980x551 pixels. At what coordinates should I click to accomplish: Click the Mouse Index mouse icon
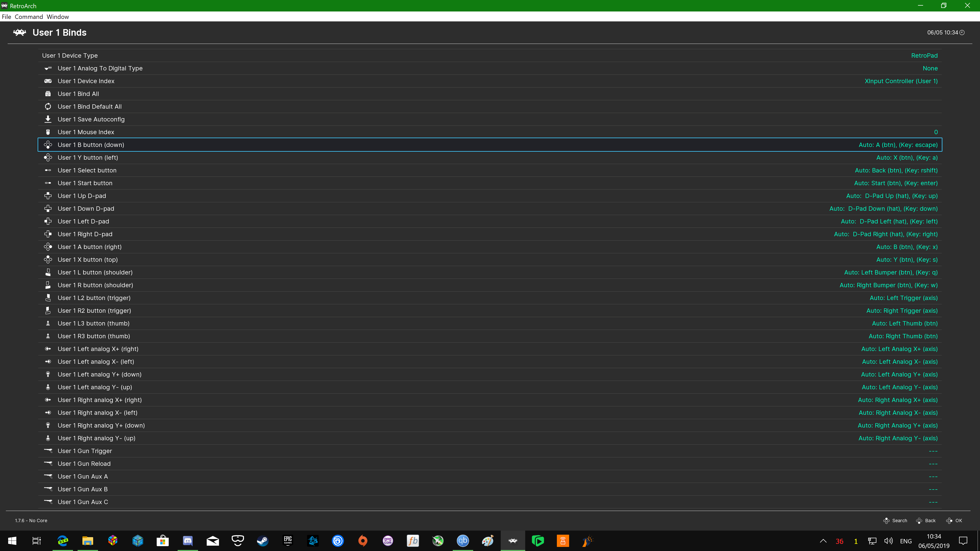(48, 132)
